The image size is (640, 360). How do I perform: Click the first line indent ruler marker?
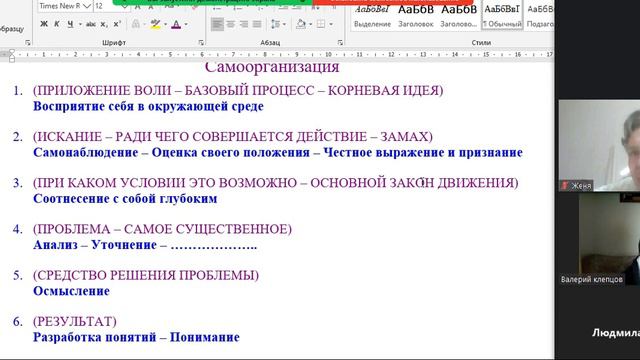[x=12, y=52]
